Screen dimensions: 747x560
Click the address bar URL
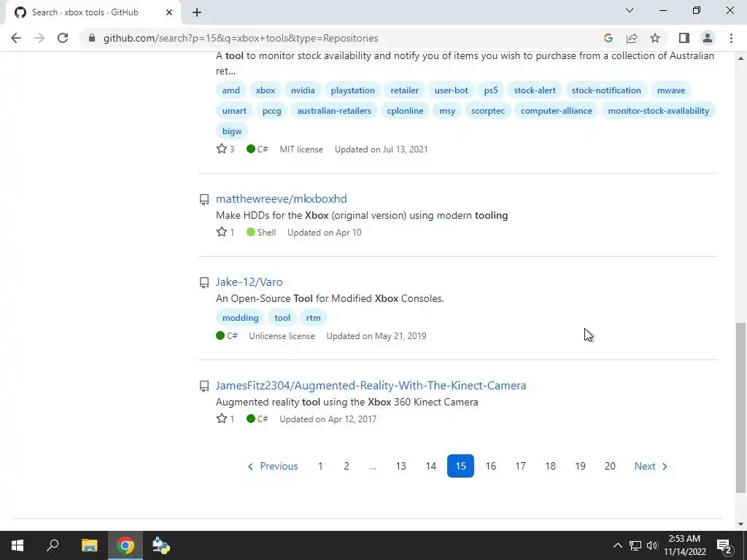(241, 38)
